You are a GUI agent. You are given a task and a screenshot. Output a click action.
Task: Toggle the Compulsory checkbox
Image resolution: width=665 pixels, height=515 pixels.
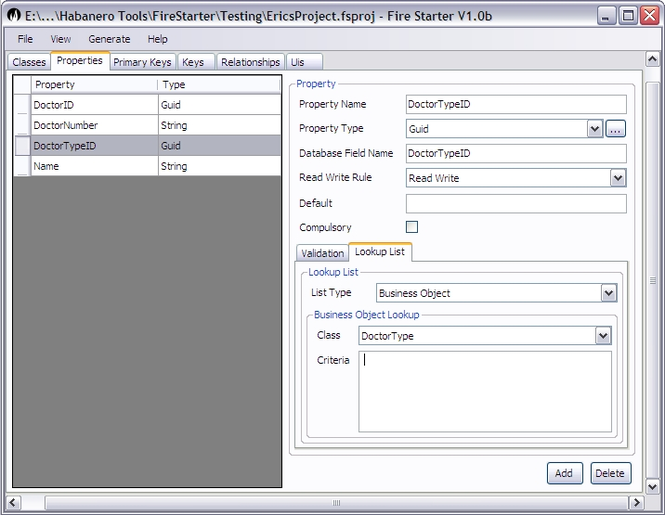412,227
